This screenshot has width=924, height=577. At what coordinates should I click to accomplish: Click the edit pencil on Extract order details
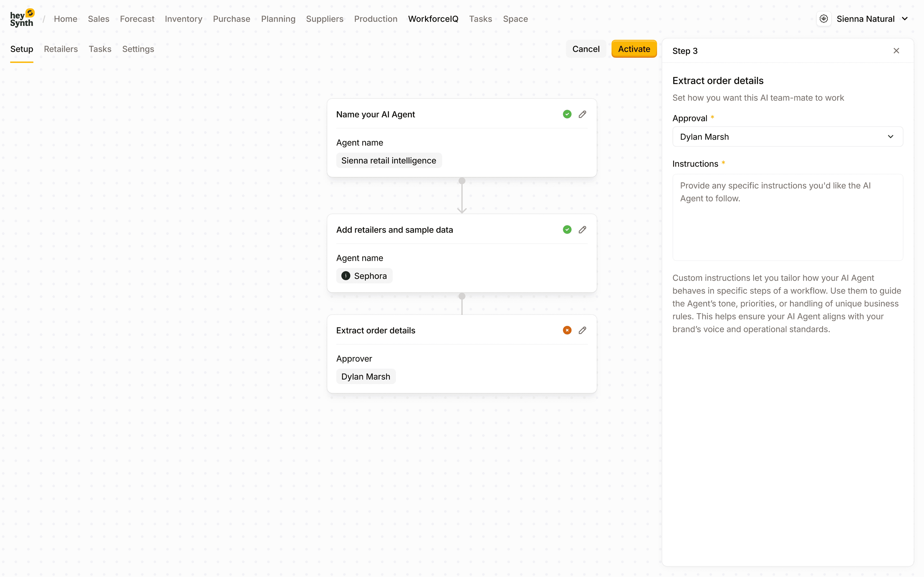coord(583,330)
